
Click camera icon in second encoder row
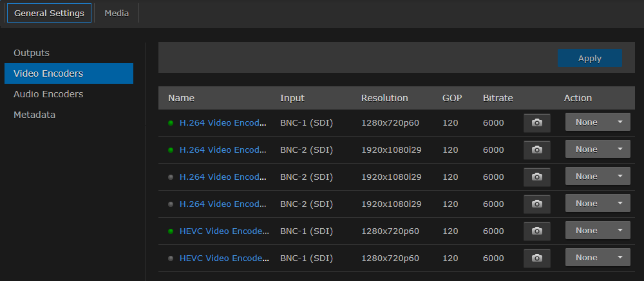pyautogui.click(x=536, y=150)
